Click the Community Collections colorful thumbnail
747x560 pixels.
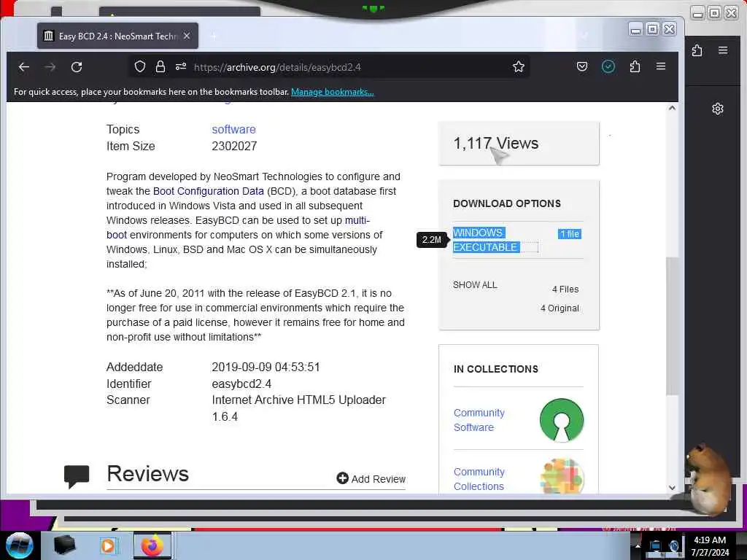click(x=562, y=476)
